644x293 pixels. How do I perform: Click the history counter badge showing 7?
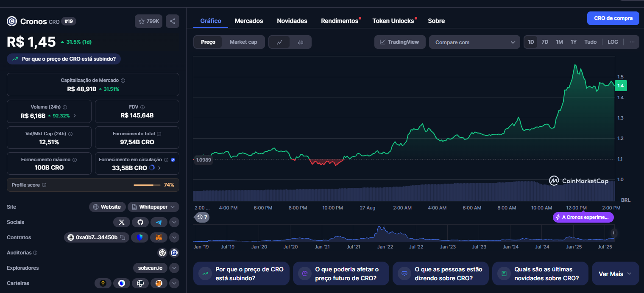(x=202, y=217)
